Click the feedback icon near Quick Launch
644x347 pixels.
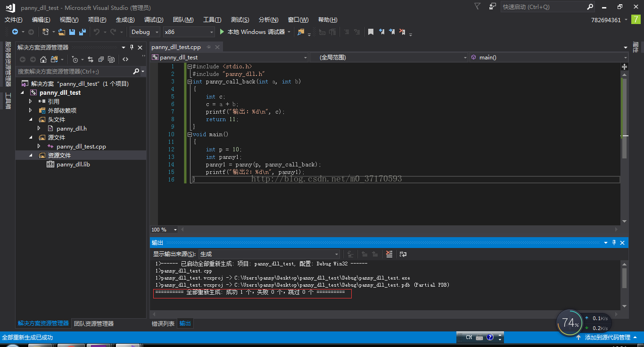493,7
